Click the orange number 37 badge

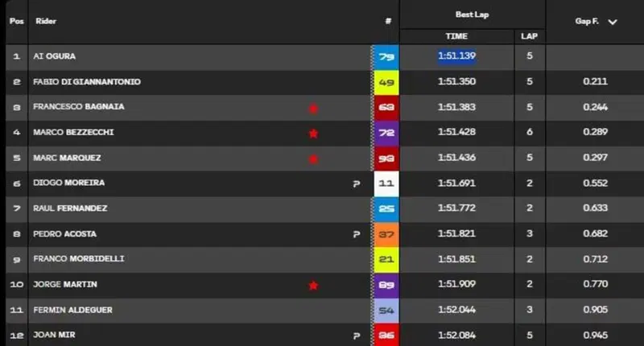(386, 234)
